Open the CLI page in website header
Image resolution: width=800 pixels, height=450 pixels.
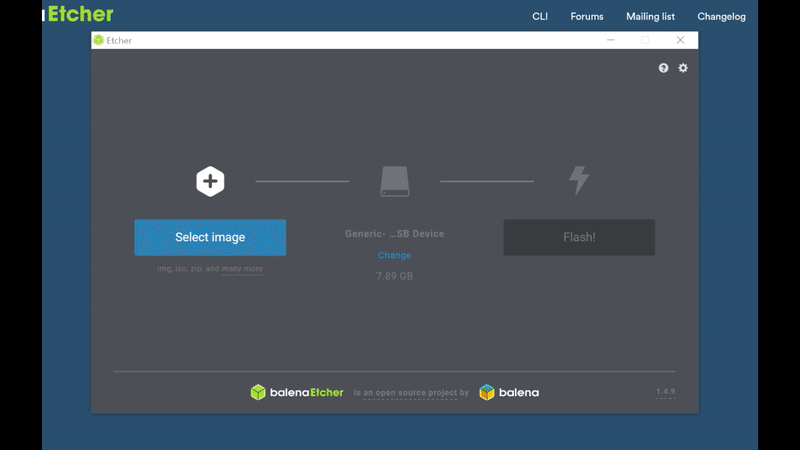click(540, 16)
